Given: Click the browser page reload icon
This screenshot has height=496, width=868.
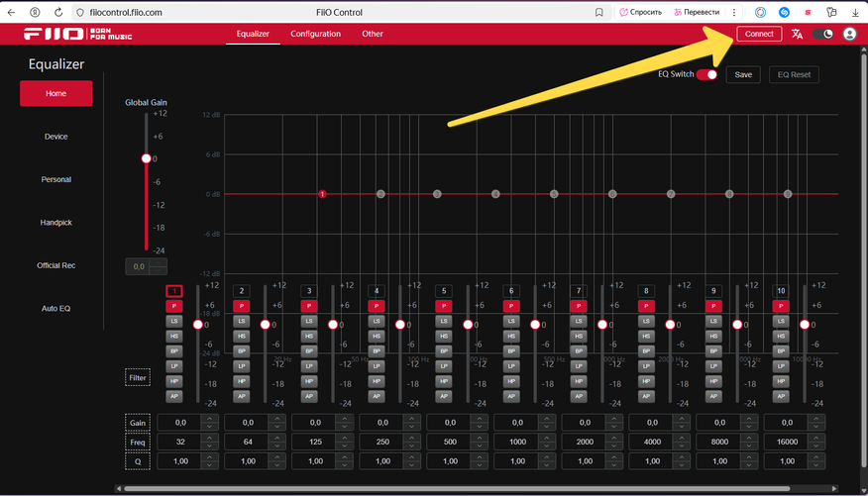Looking at the screenshot, I should tap(58, 12).
